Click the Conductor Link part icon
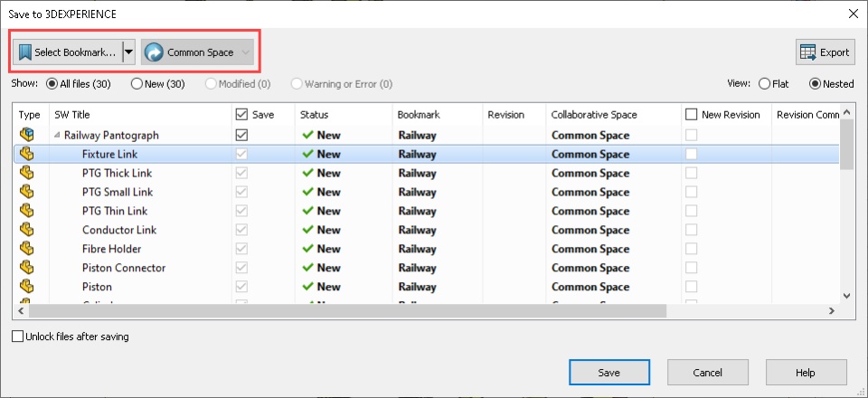This screenshot has height=398, width=868. (x=26, y=230)
